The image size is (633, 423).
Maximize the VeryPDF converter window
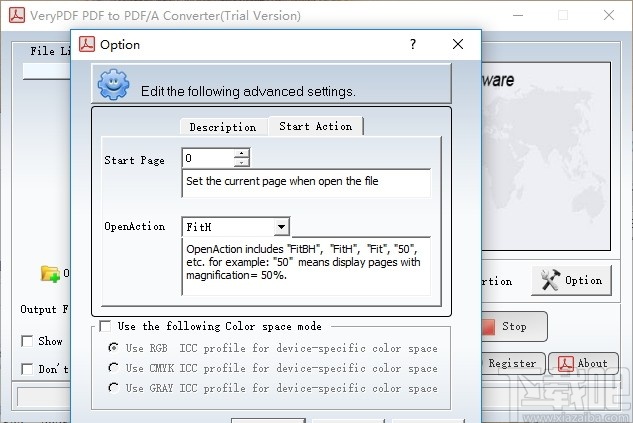click(563, 15)
